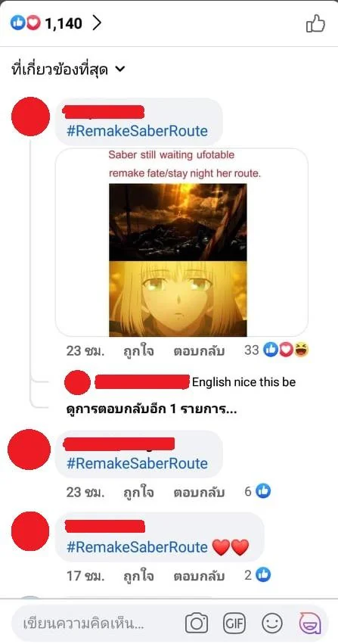The image size is (338, 644).
Task: Open camera icon in comment bar
Action: (x=197, y=624)
